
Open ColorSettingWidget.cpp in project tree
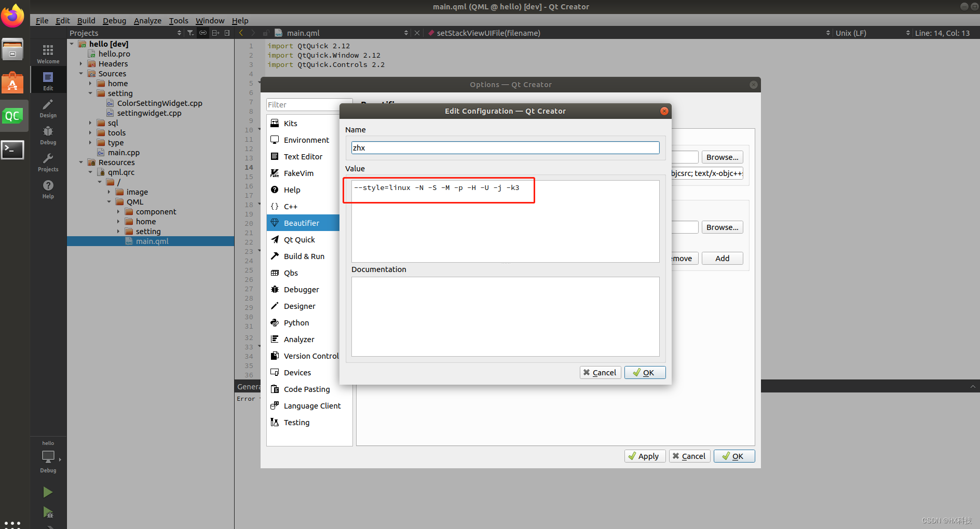coord(159,103)
